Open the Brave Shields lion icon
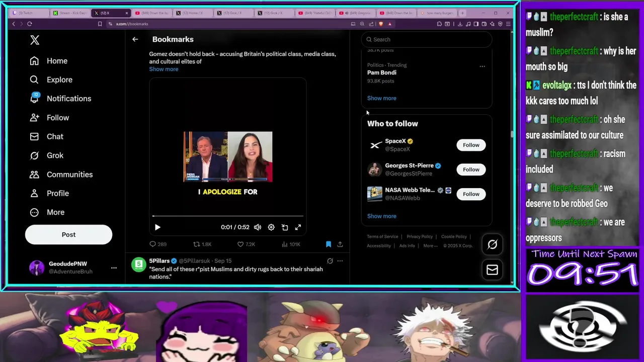The height and width of the screenshot is (362, 644). [381, 24]
